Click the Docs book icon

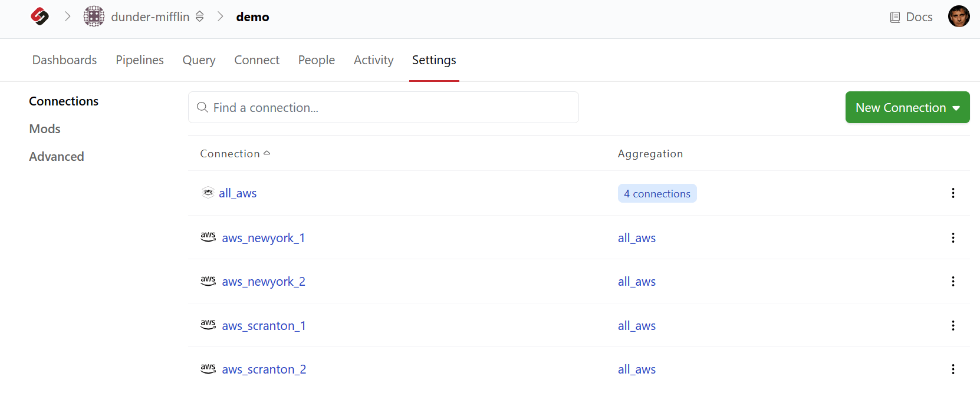[895, 17]
